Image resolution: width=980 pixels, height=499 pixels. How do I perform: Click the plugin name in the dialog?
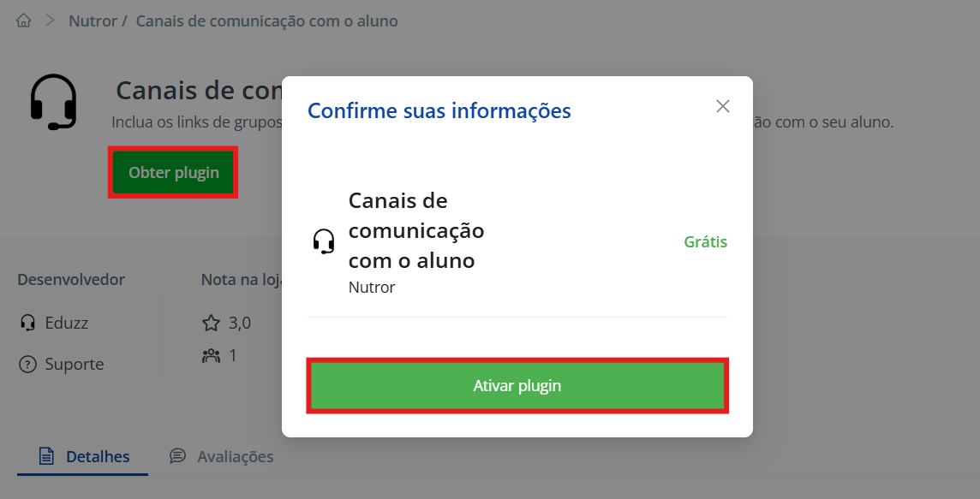(416, 230)
